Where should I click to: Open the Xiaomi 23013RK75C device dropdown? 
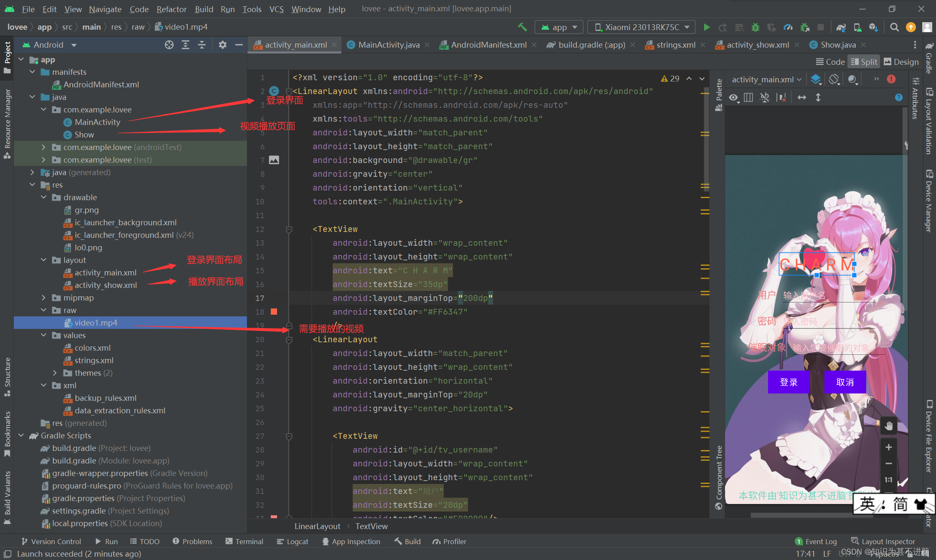[x=641, y=27]
